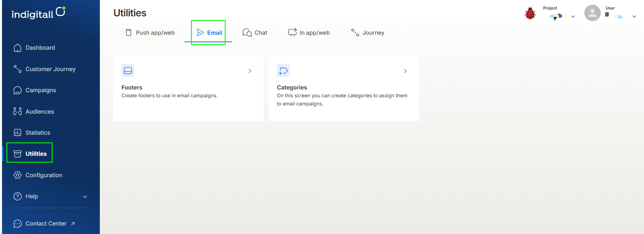Click the Help label in sidebar
Viewport: 644px width, 234px height.
32,196
